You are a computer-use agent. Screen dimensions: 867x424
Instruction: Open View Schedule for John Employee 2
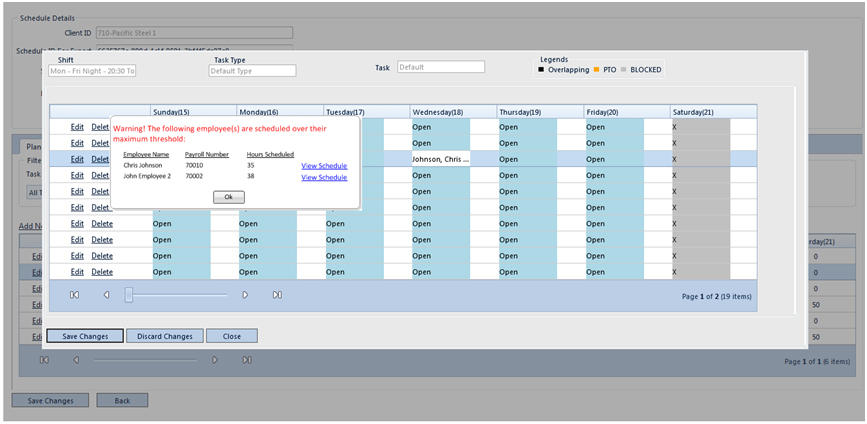pos(324,177)
